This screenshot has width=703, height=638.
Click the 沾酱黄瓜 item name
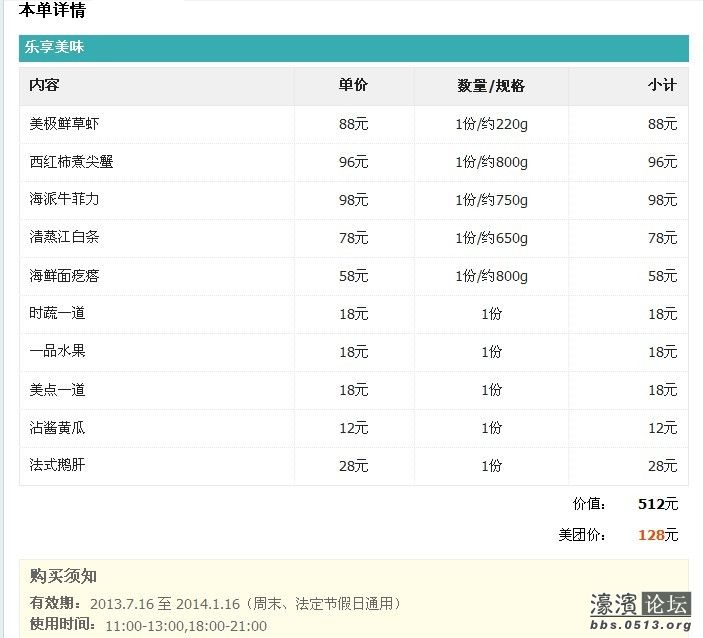click(x=57, y=428)
